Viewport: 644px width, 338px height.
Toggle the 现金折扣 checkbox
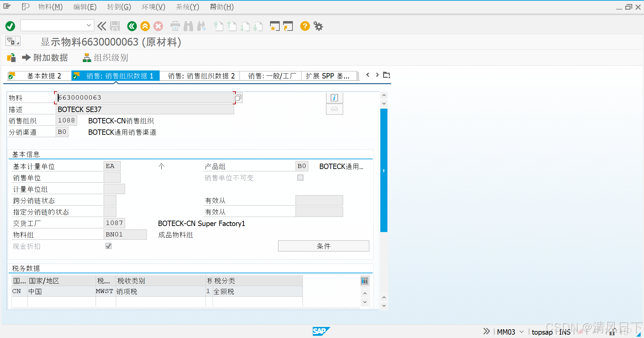click(108, 246)
